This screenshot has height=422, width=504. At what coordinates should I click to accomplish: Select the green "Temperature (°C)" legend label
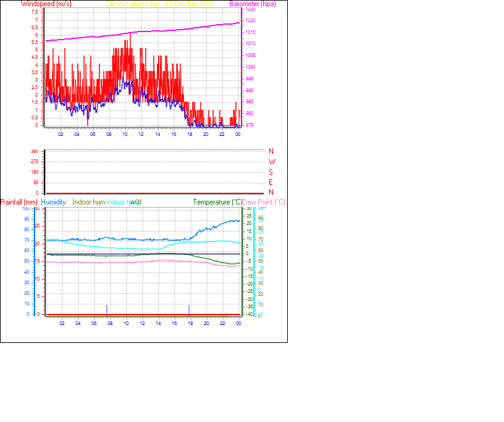point(217,202)
